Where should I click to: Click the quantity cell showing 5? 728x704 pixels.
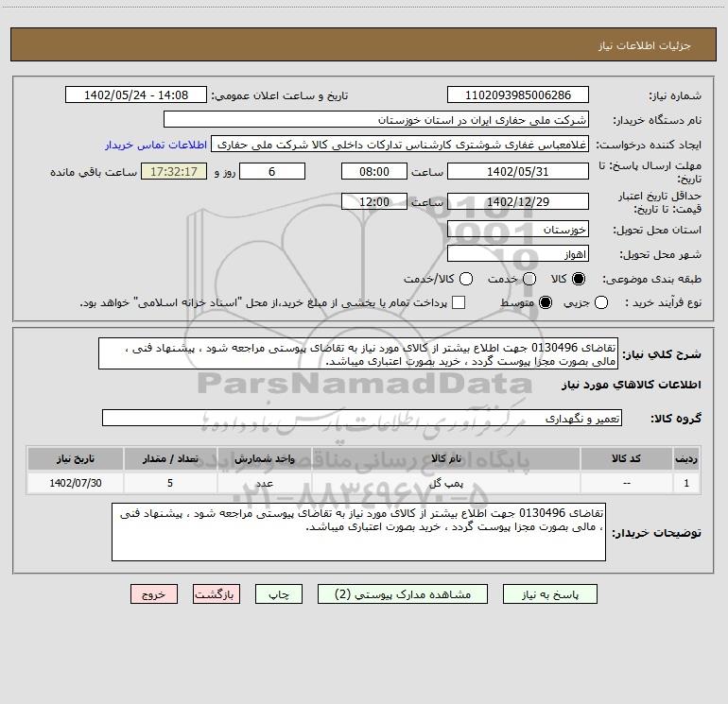pyautogui.click(x=170, y=483)
